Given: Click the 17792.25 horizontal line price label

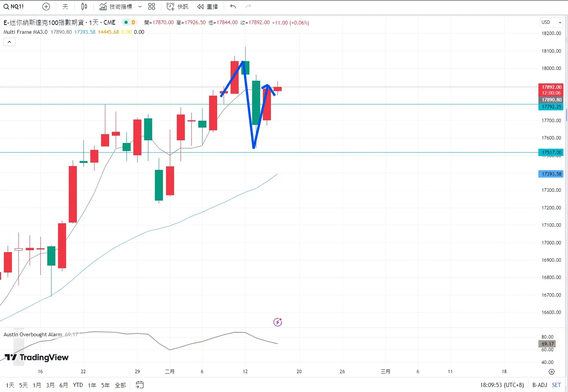Looking at the screenshot, I should [x=551, y=107].
